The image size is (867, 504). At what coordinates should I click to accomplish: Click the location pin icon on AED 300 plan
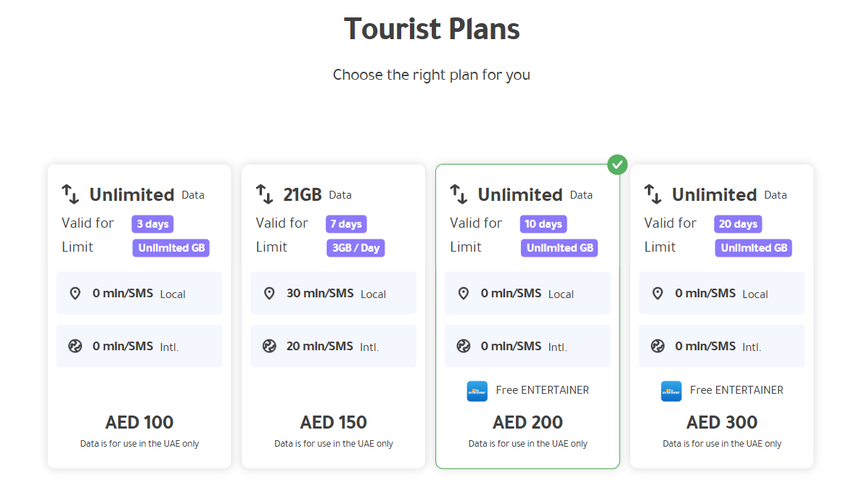point(657,293)
